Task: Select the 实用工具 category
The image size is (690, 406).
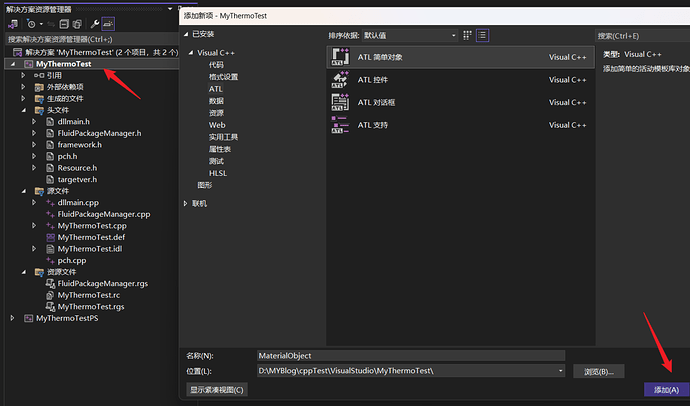Action: tap(223, 137)
